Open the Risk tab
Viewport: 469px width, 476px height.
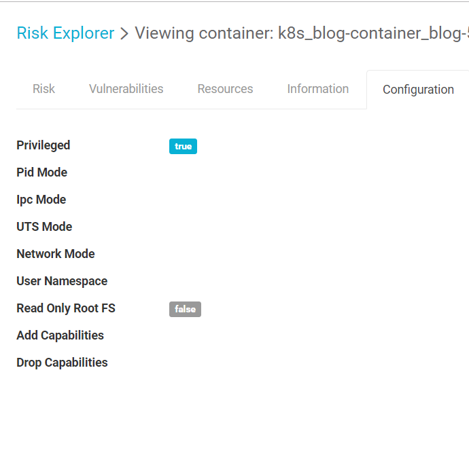[44, 89]
